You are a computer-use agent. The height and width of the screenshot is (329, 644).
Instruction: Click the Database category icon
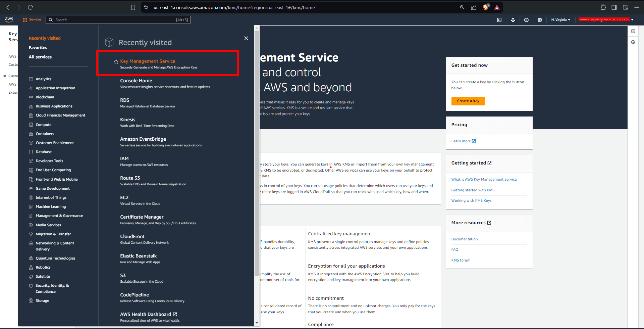click(31, 152)
